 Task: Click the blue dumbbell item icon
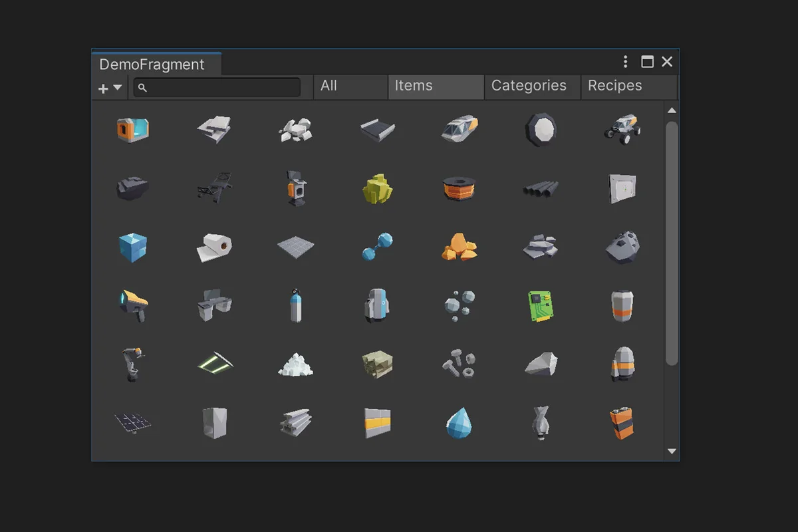376,247
